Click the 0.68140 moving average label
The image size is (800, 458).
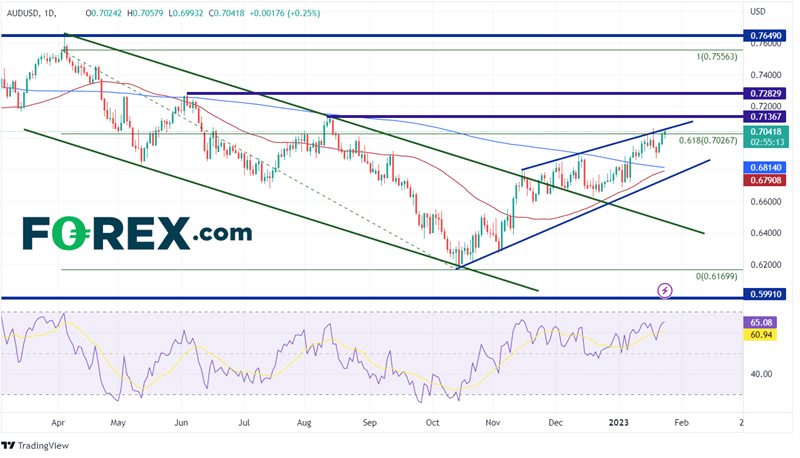click(765, 167)
